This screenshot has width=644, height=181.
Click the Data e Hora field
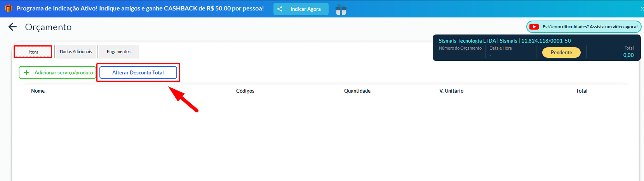coord(500,48)
